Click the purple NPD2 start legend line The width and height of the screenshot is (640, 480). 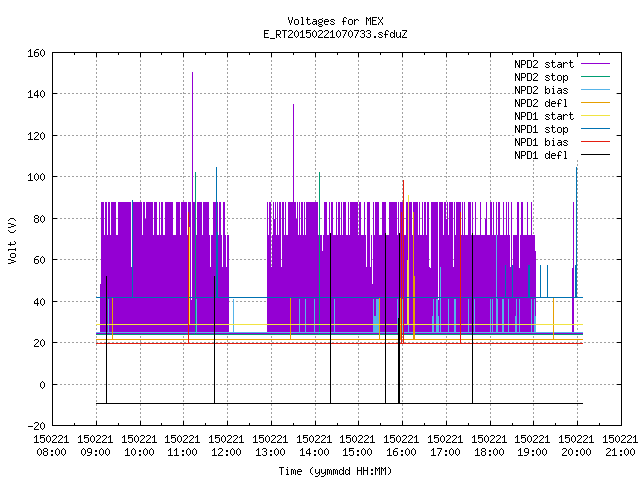click(x=595, y=64)
